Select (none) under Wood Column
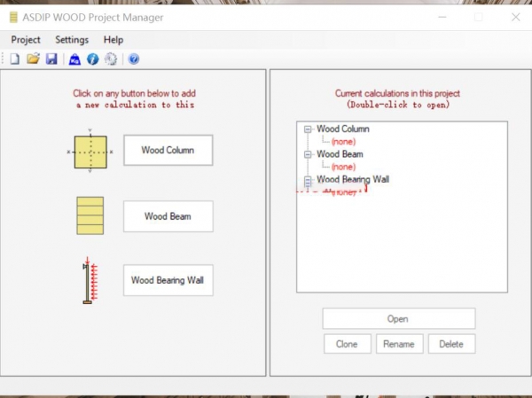 pyautogui.click(x=343, y=142)
